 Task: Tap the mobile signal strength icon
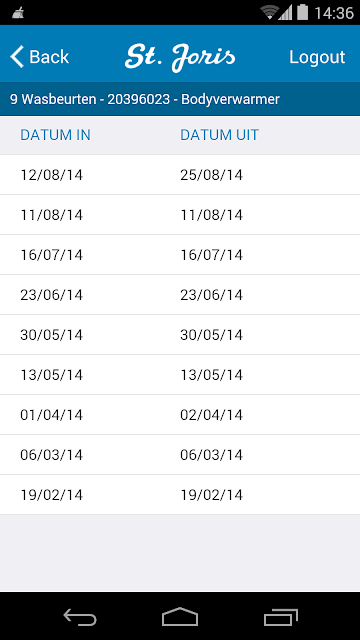(285, 13)
